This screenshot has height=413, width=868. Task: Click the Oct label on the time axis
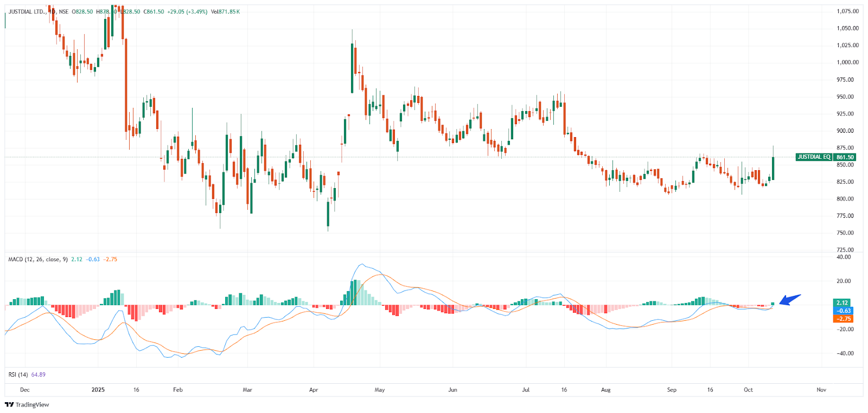coord(748,390)
